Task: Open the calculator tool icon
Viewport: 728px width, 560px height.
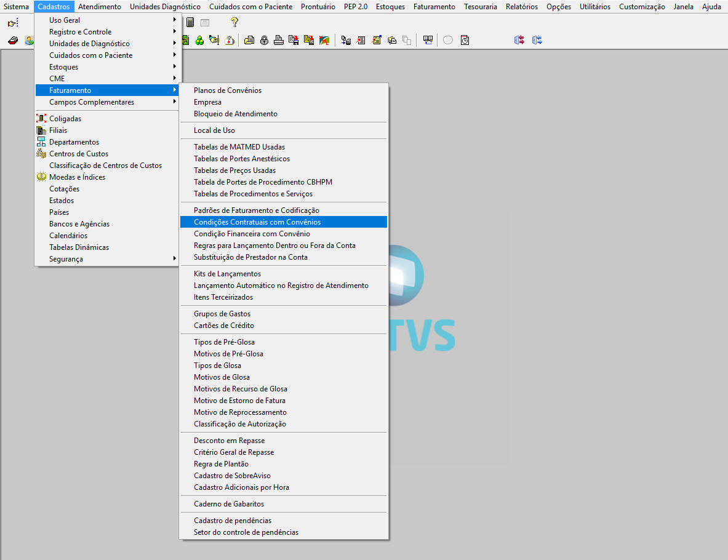Action: [x=190, y=22]
